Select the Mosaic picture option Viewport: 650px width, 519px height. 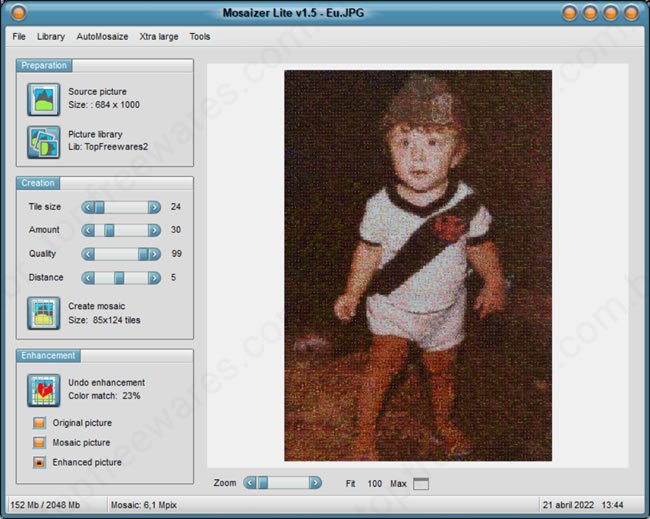[40, 443]
